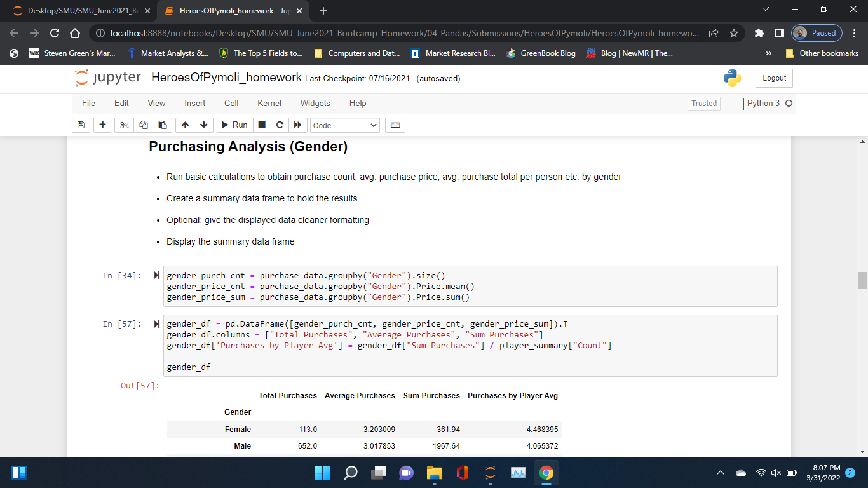Open new browser tab
This screenshot has height=488, width=868.
[x=323, y=11]
